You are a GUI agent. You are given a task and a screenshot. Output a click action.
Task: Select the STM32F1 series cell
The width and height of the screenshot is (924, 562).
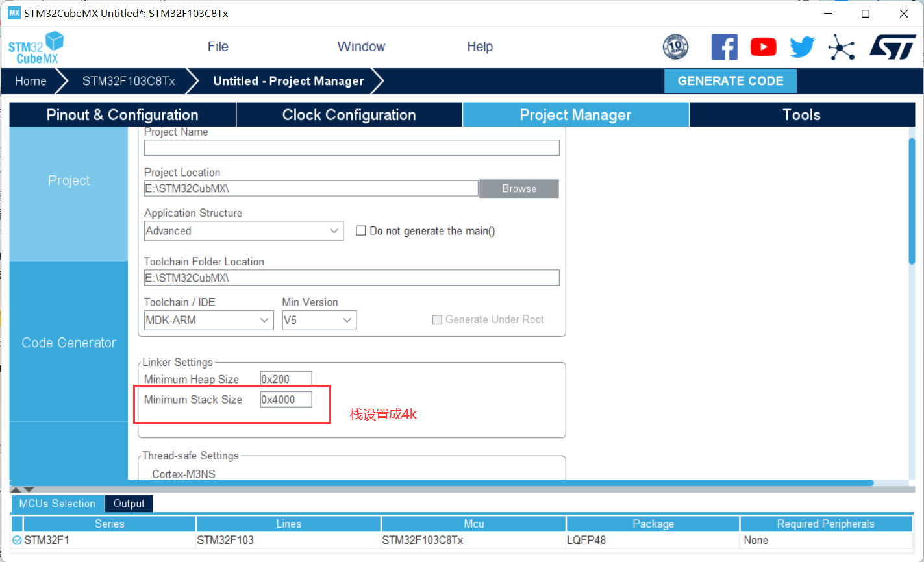tap(109, 540)
